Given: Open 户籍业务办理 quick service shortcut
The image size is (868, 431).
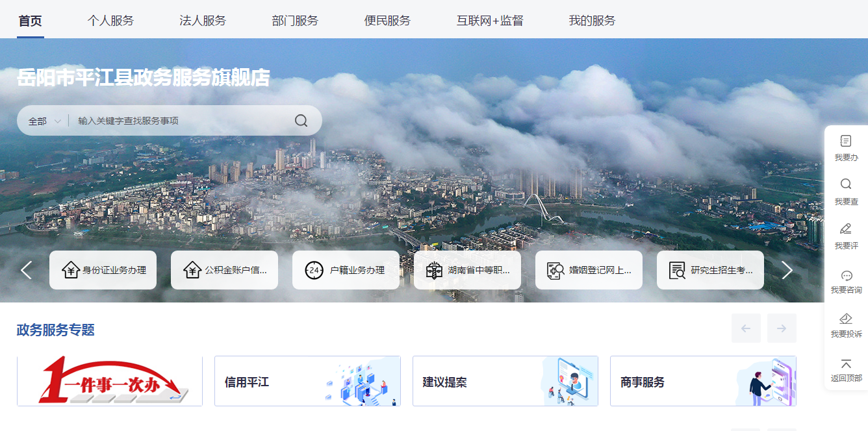Looking at the screenshot, I should (x=346, y=270).
